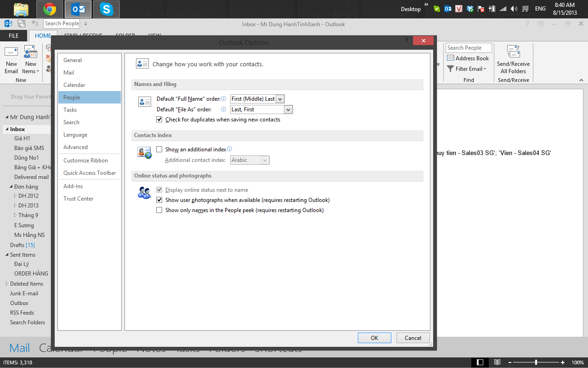Screen dimensions: 588x368
Task: Open the Default File As order dropdown
Action: tap(288, 109)
